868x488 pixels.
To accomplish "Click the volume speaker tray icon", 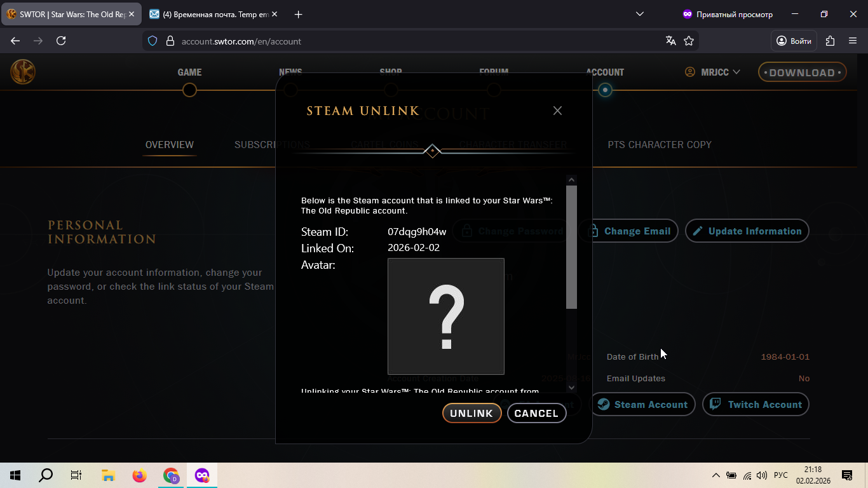I will pos(763,475).
